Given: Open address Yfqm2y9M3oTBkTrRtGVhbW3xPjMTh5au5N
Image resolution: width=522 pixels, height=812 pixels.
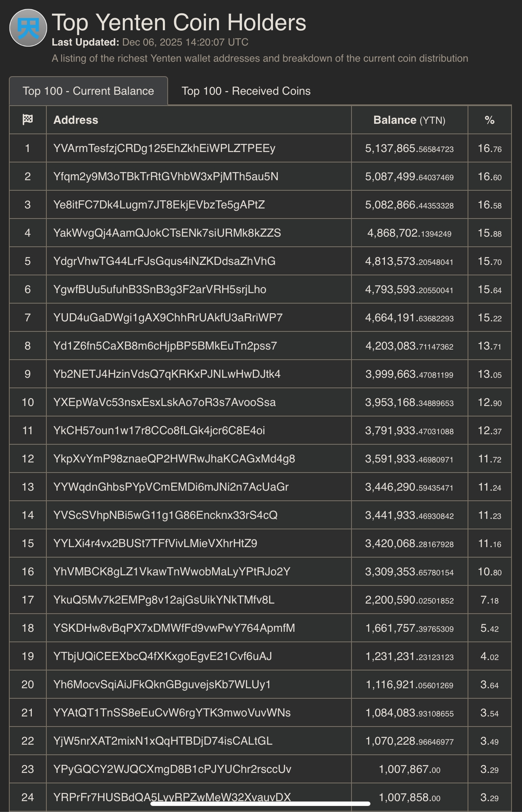Looking at the screenshot, I should point(166,177).
